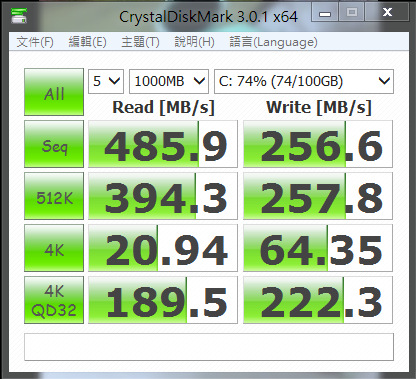Expand the 1000MB test size dropdown
This screenshot has width=416, height=379.
click(169, 81)
